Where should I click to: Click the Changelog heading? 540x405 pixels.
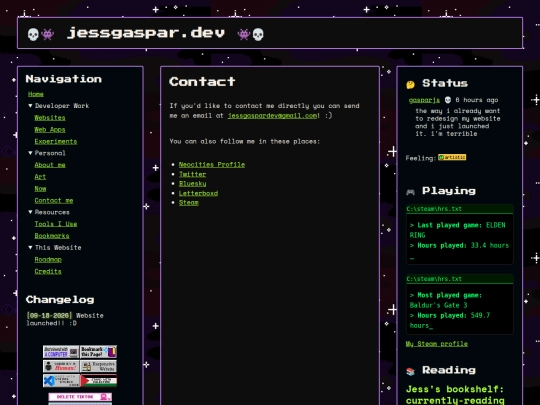(60, 300)
